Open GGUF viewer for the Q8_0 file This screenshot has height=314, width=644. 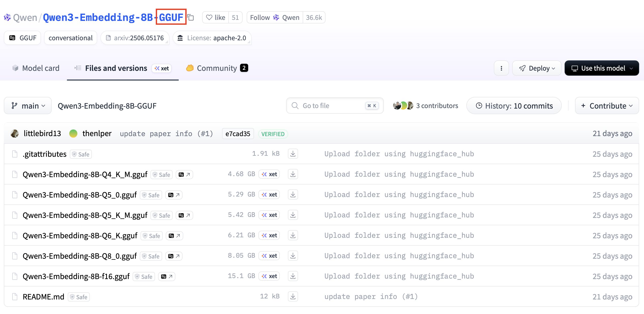[174, 256]
